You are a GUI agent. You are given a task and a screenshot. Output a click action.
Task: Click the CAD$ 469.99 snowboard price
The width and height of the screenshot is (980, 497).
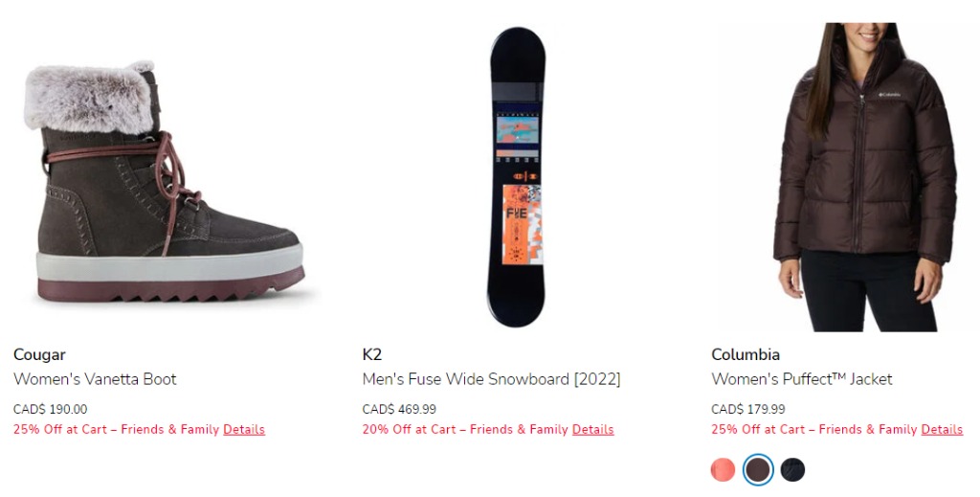click(399, 410)
